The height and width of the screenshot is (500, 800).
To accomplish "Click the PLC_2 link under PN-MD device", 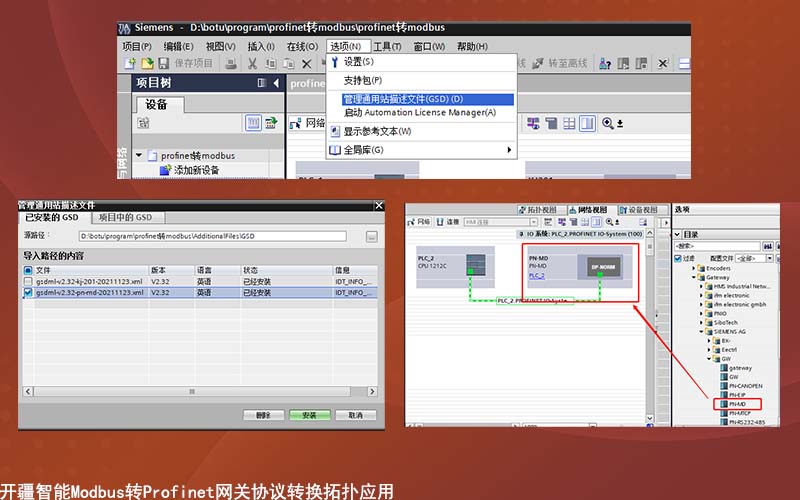I will click(536, 276).
